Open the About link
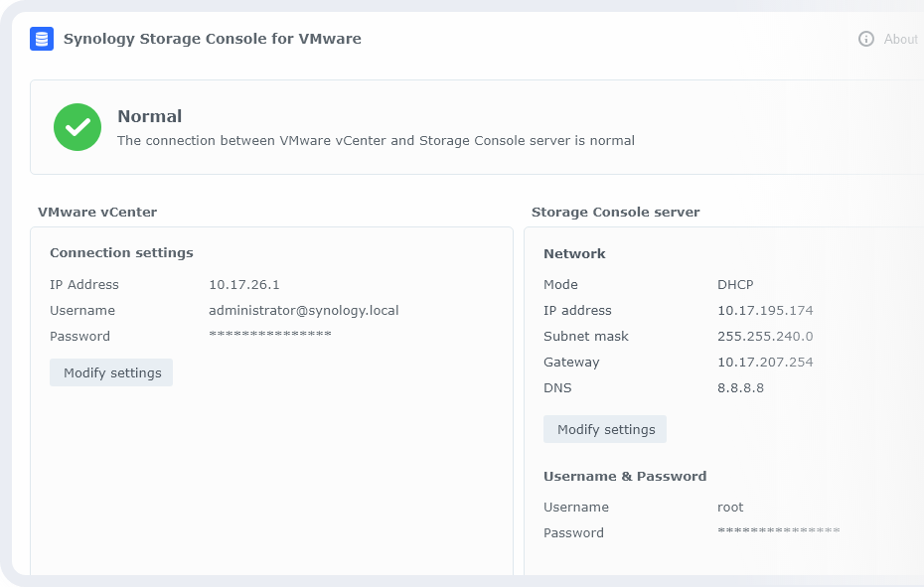The image size is (924, 587). click(x=900, y=39)
